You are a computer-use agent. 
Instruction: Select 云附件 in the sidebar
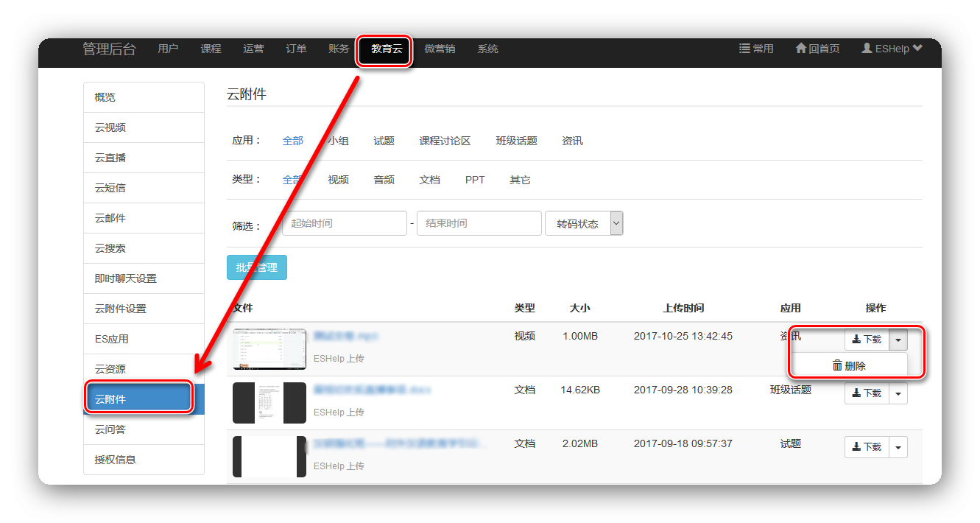(x=140, y=399)
